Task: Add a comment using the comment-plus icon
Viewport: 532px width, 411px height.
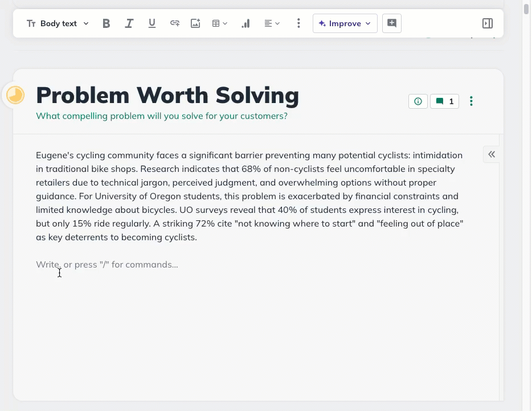Action: [392, 23]
